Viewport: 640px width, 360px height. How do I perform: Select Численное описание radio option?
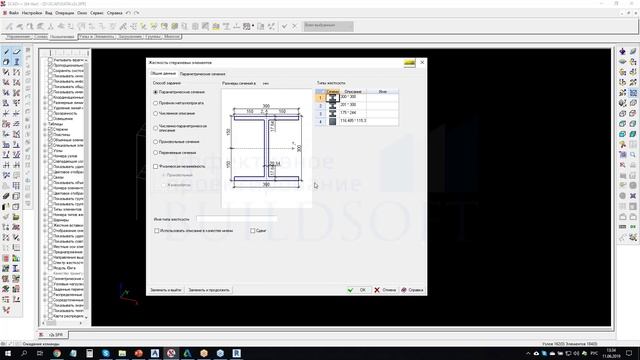[156, 113]
